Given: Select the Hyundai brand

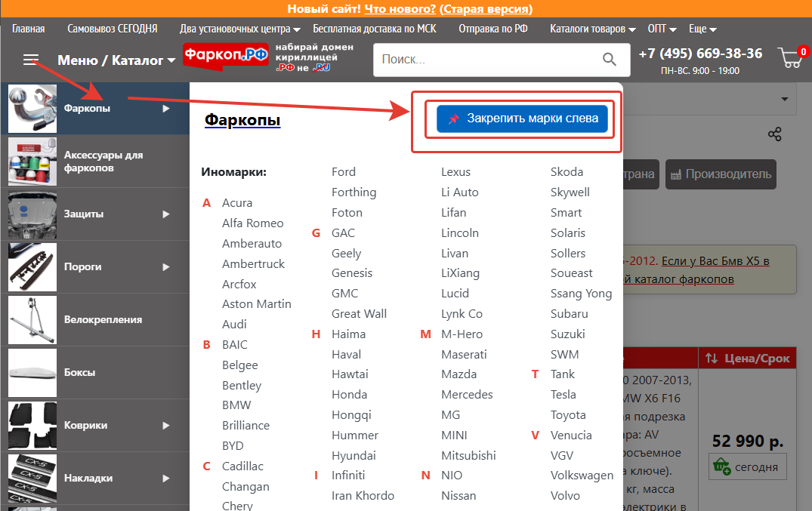Looking at the screenshot, I should [354, 456].
